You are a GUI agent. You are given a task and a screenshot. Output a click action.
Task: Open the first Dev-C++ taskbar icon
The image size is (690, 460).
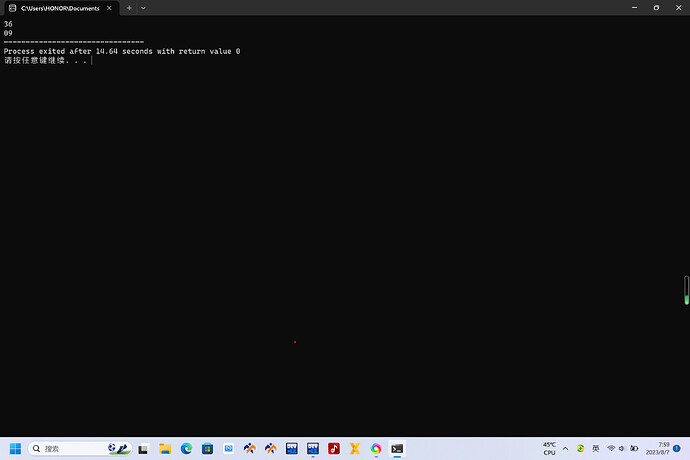pyautogui.click(x=292, y=449)
